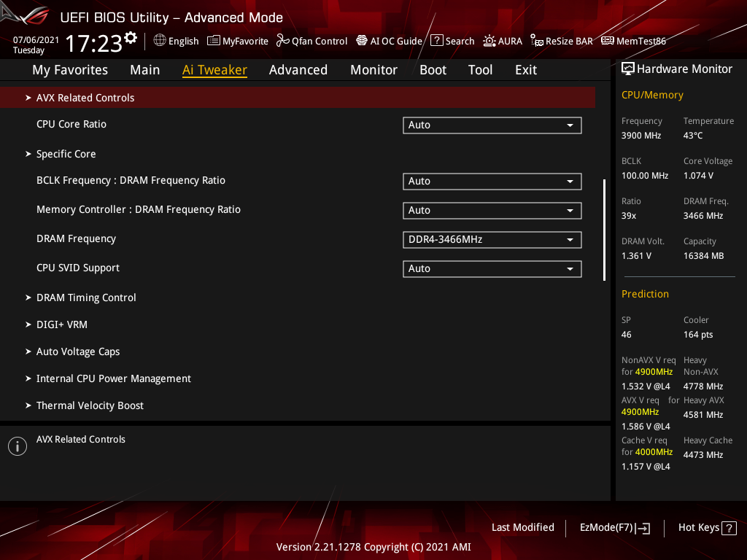Viewport: 747px width, 560px height.
Task: Expand AVX Related Controls submenu
Action: pyautogui.click(x=298, y=98)
